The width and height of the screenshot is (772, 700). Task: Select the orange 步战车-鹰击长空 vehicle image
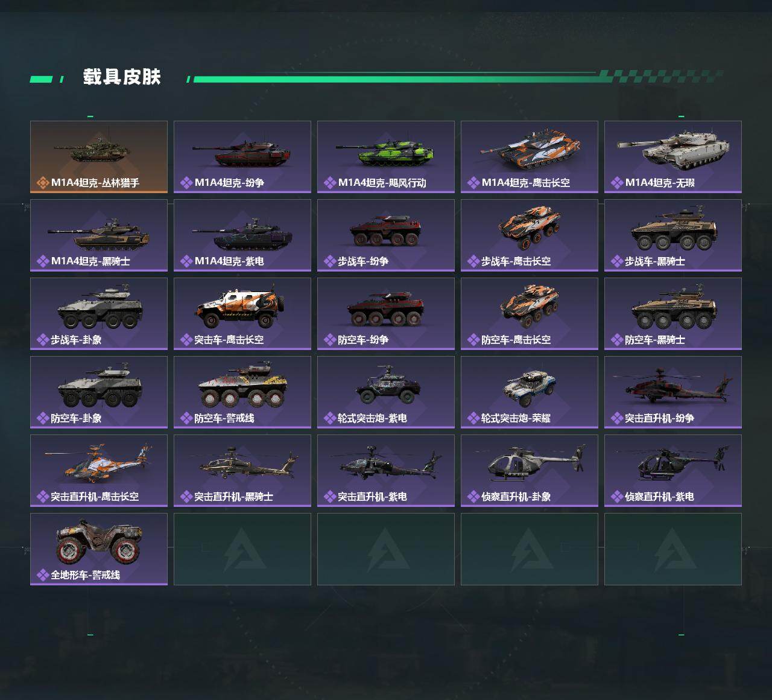pos(530,227)
